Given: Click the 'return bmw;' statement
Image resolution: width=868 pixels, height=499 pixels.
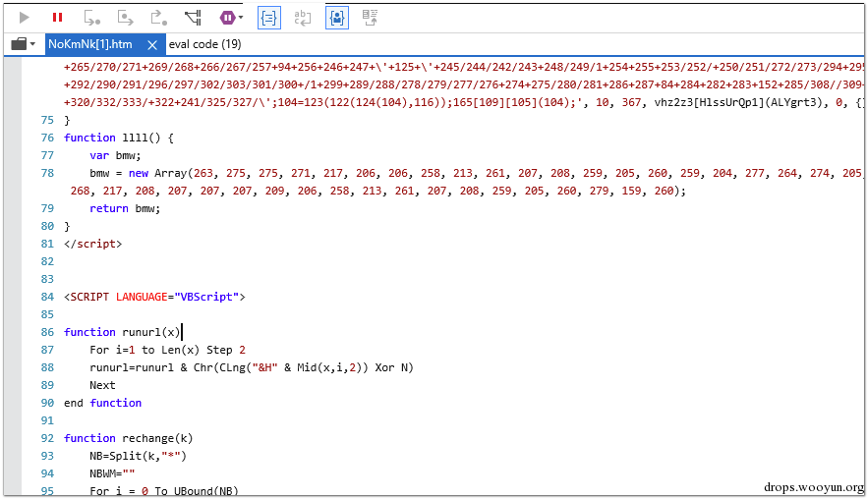Looking at the screenshot, I should point(125,208).
